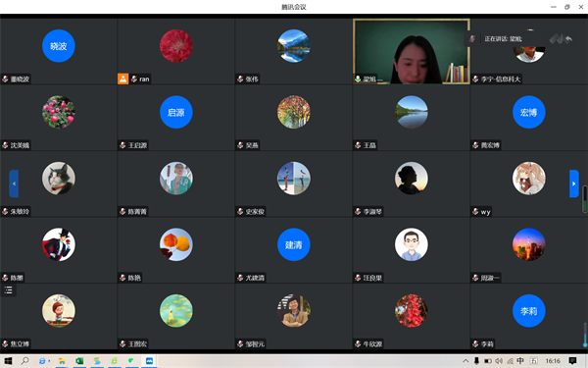The image size is (588, 368).
Task: Toggle the muted mic icon on the 张伟 tile
Action: [x=240, y=79]
